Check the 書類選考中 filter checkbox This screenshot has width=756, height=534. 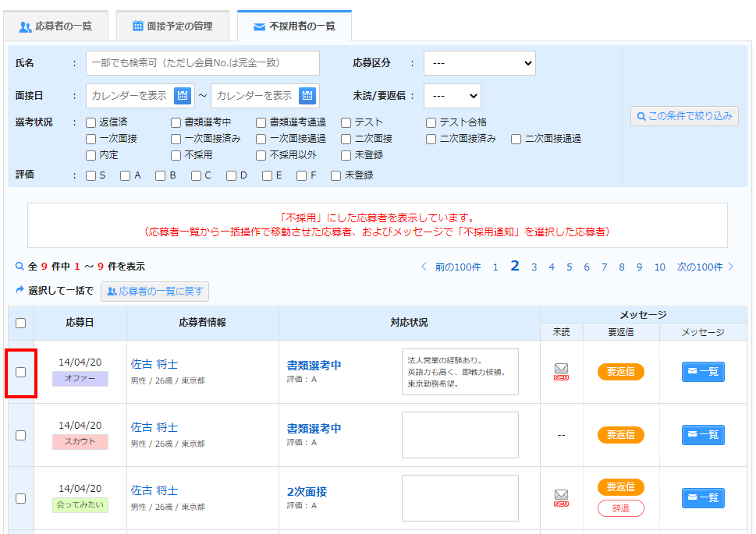176,123
